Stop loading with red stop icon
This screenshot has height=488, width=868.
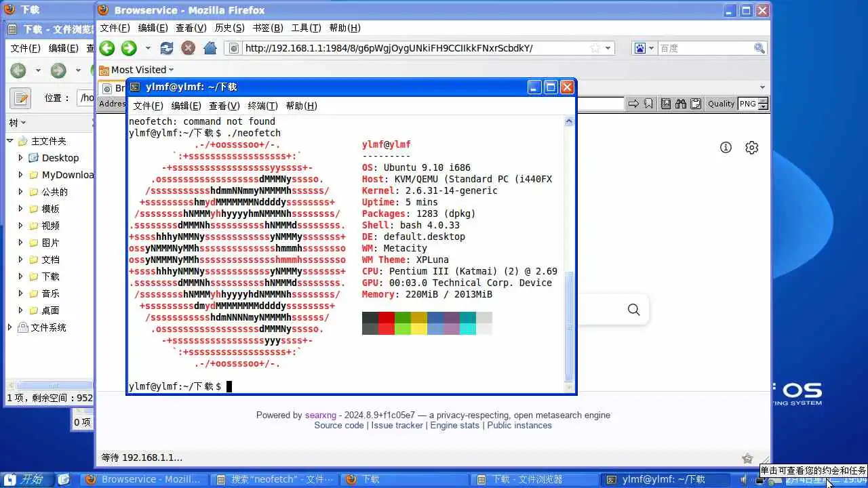click(189, 48)
